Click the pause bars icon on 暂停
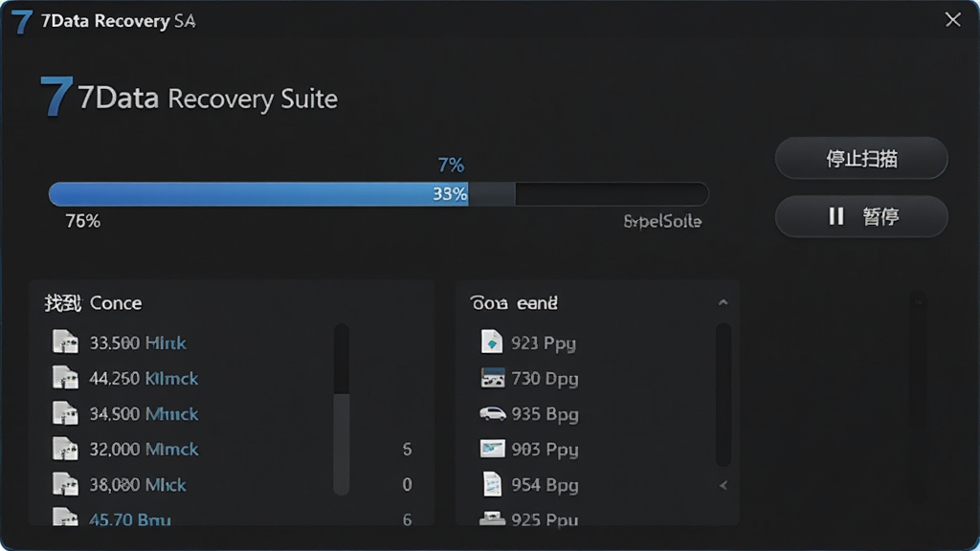Viewport: 980px width, 551px height. (836, 216)
